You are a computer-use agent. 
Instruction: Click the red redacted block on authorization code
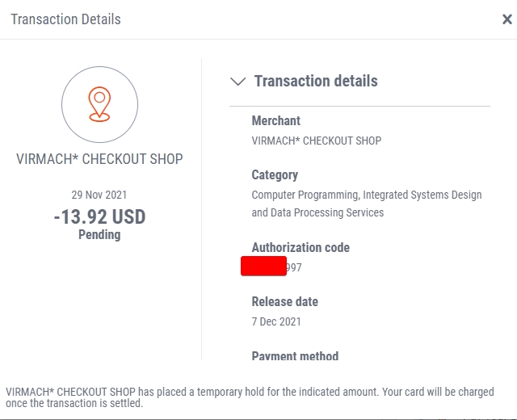[263, 266]
